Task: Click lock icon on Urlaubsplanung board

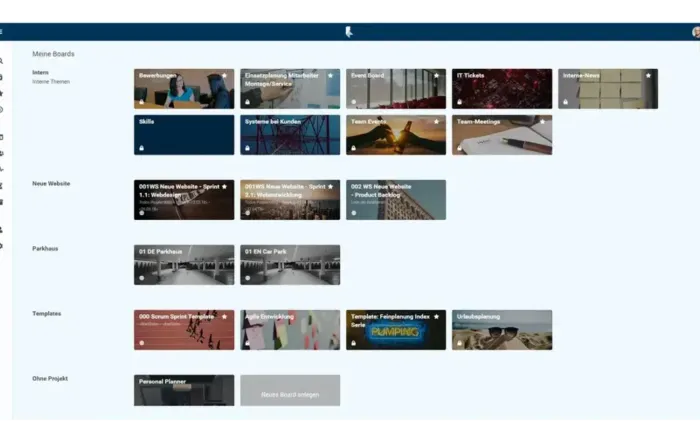Action: (459, 343)
